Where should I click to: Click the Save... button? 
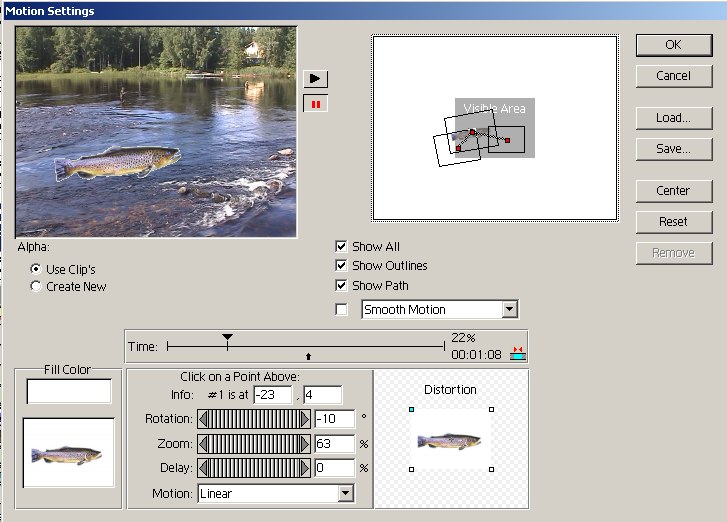674,149
